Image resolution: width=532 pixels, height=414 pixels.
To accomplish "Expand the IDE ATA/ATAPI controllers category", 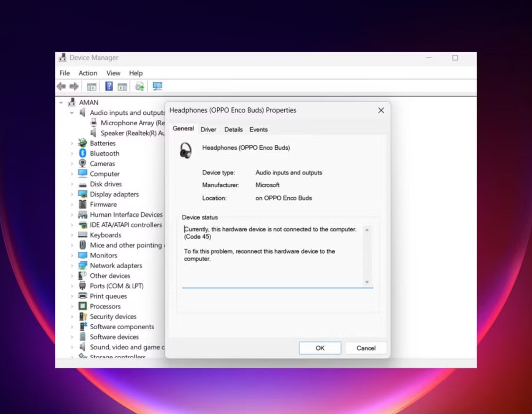I will (71, 225).
